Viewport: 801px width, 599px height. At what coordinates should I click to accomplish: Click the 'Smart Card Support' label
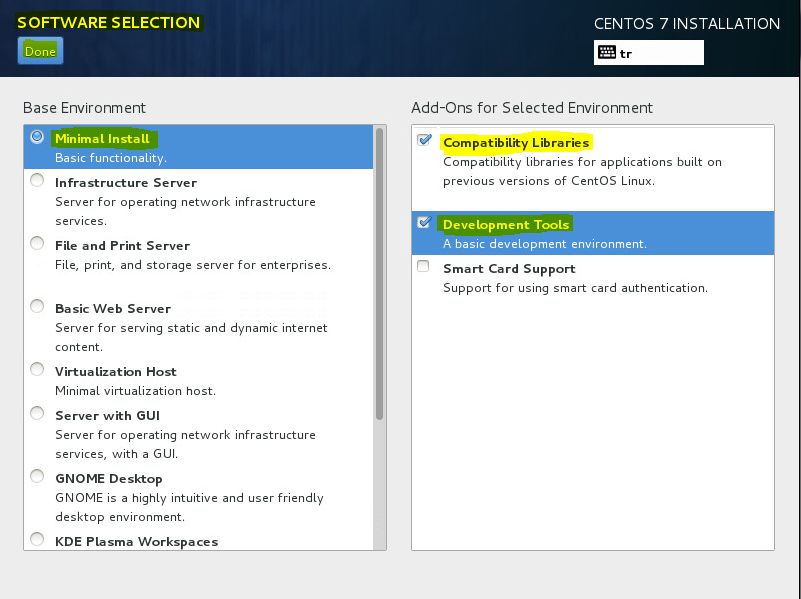click(x=509, y=269)
